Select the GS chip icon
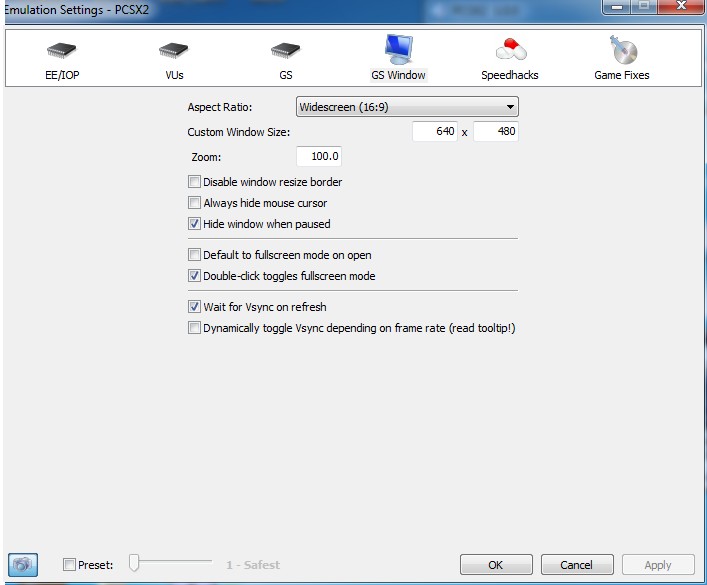Viewport: 707px width, 585px height. coord(285,50)
